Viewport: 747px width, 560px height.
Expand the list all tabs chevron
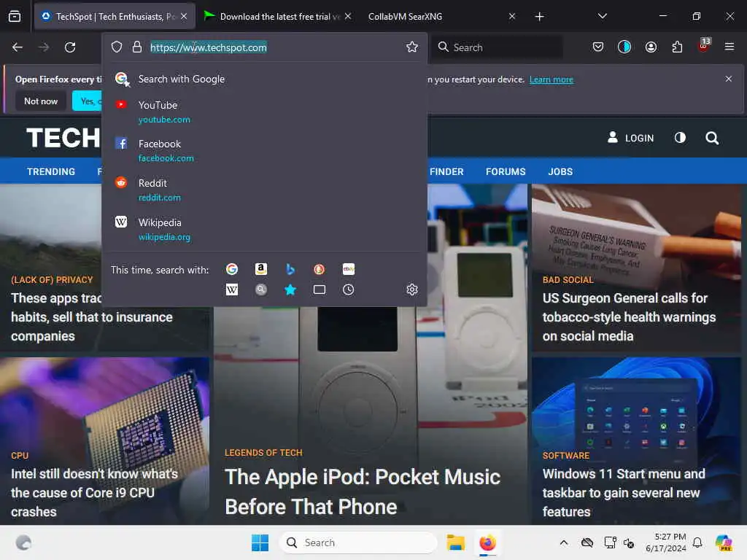click(603, 16)
